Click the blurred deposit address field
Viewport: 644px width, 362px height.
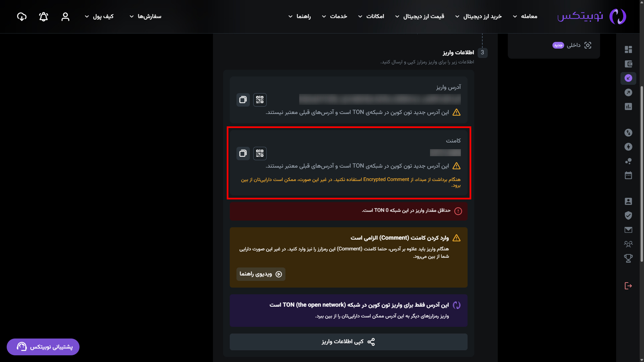tap(380, 99)
